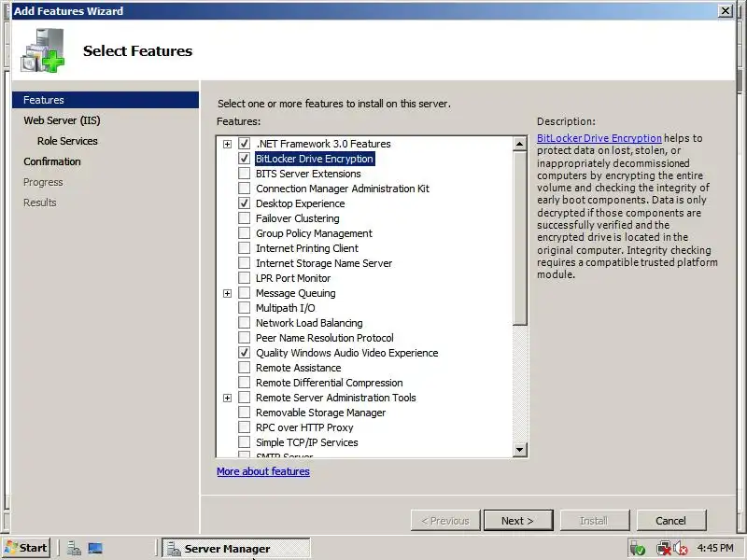
Task: Go to Web Server (IIS) step
Action: click(62, 120)
